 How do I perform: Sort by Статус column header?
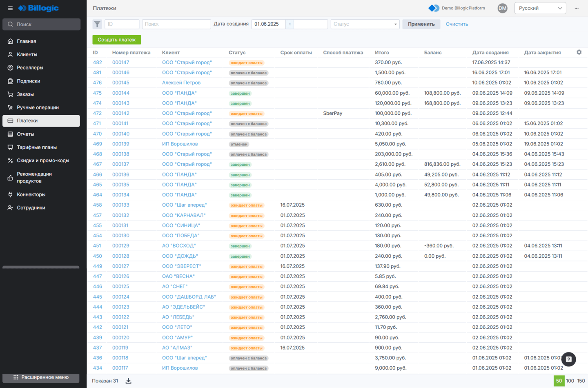tap(237, 52)
